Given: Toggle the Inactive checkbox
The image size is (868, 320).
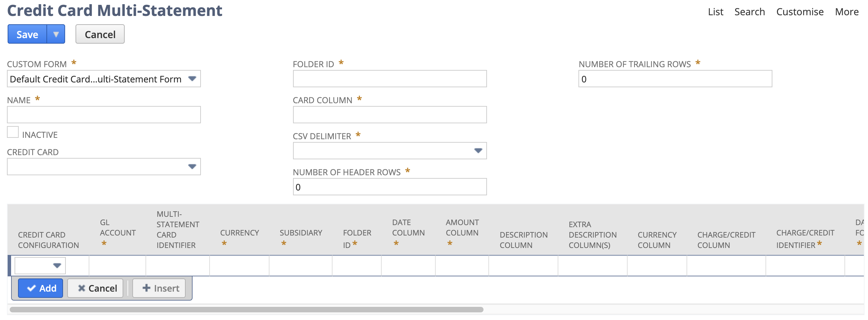Looking at the screenshot, I should pyautogui.click(x=13, y=131).
